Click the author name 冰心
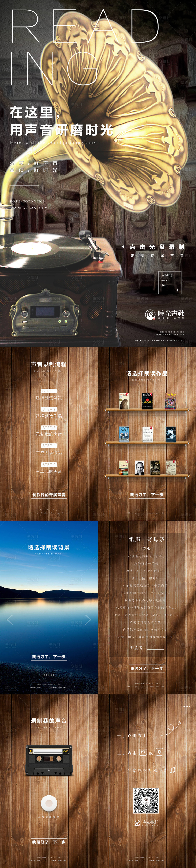This screenshot has width=196, height=868. pos(147,548)
